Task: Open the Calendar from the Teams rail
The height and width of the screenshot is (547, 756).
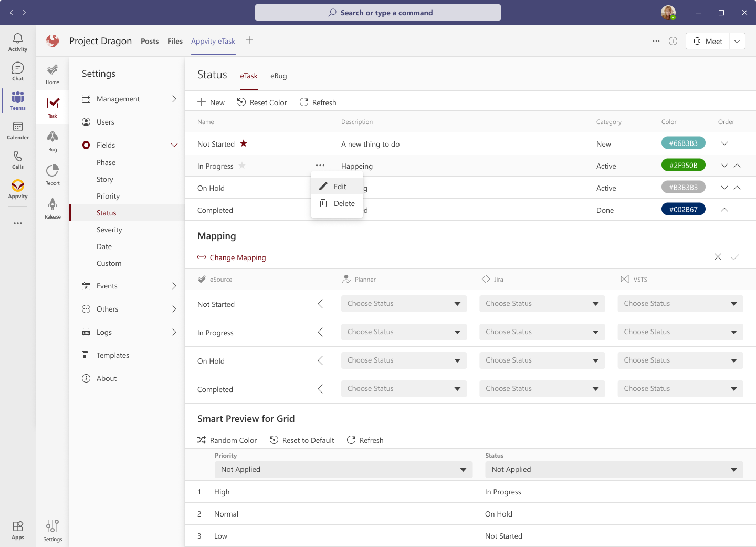Action: pos(17,131)
